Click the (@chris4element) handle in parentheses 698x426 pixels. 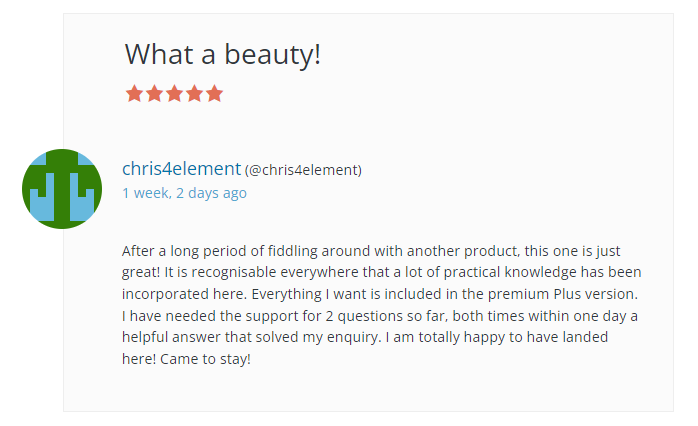click(303, 170)
